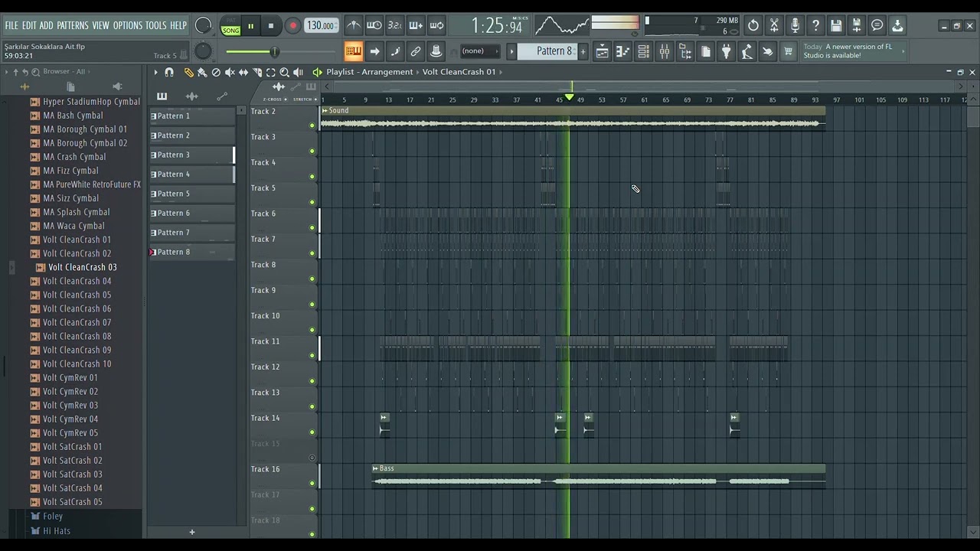This screenshot has height=551, width=980.
Task: Toggle the recording countdown
Action: click(394, 25)
